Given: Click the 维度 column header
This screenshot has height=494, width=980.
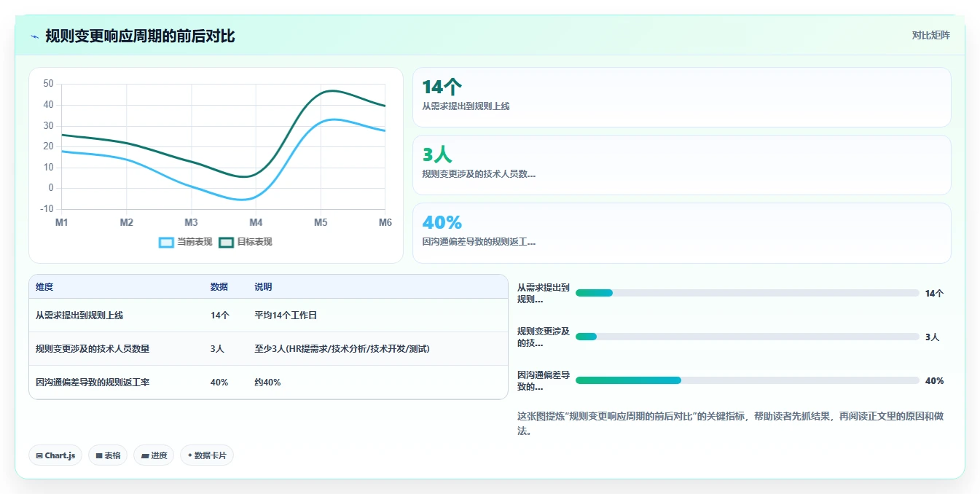Looking at the screenshot, I should tap(44, 287).
